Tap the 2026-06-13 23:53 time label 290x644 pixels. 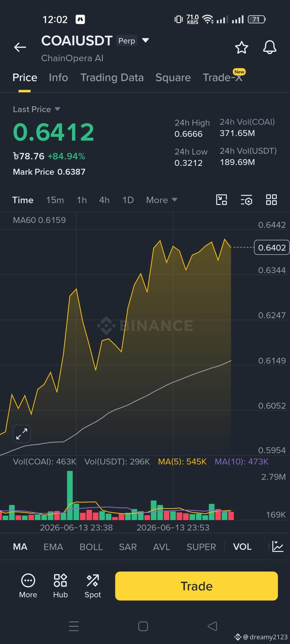(173, 528)
